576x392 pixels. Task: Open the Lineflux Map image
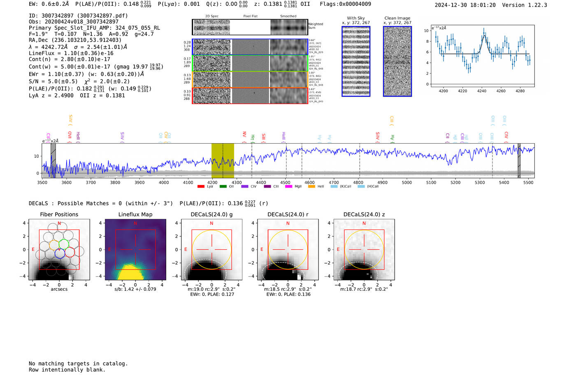135,250
